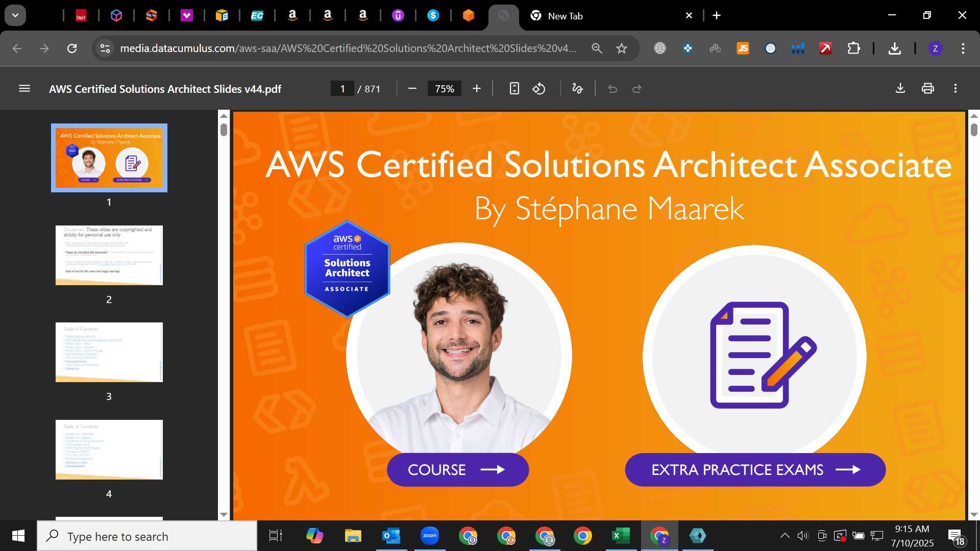The width and height of the screenshot is (980, 551).
Task: Bookmark this page with star icon
Action: [621, 48]
